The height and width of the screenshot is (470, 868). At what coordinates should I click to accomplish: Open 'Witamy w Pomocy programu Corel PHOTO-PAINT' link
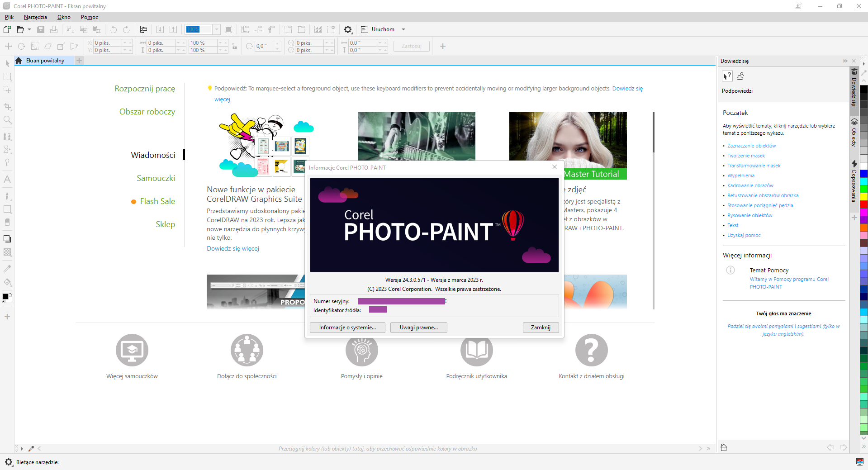point(789,283)
